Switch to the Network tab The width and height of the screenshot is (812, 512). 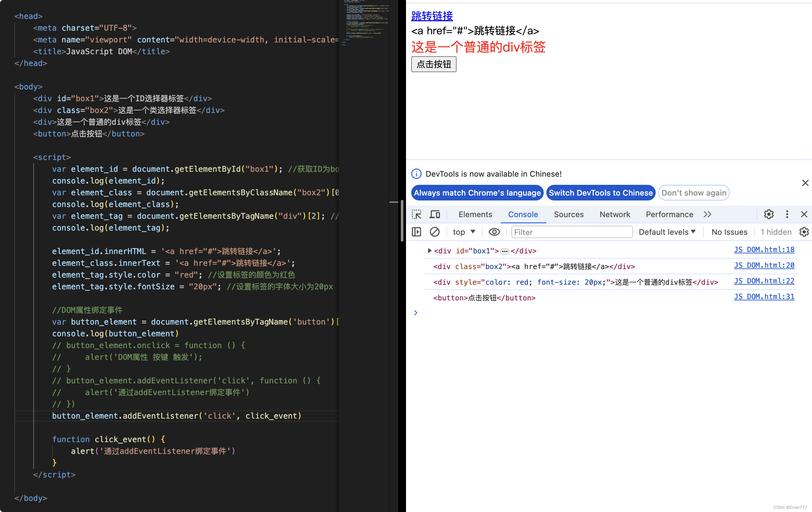[615, 214]
